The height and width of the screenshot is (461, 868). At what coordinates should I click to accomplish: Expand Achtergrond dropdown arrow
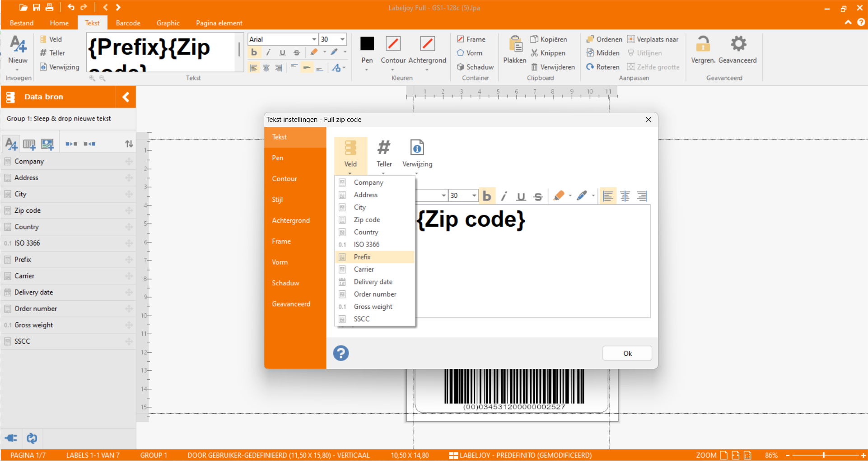tap(427, 70)
